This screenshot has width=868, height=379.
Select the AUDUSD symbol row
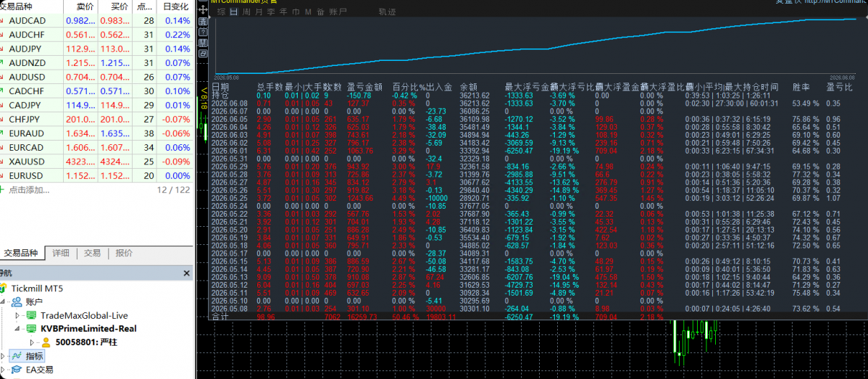pos(96,77)
